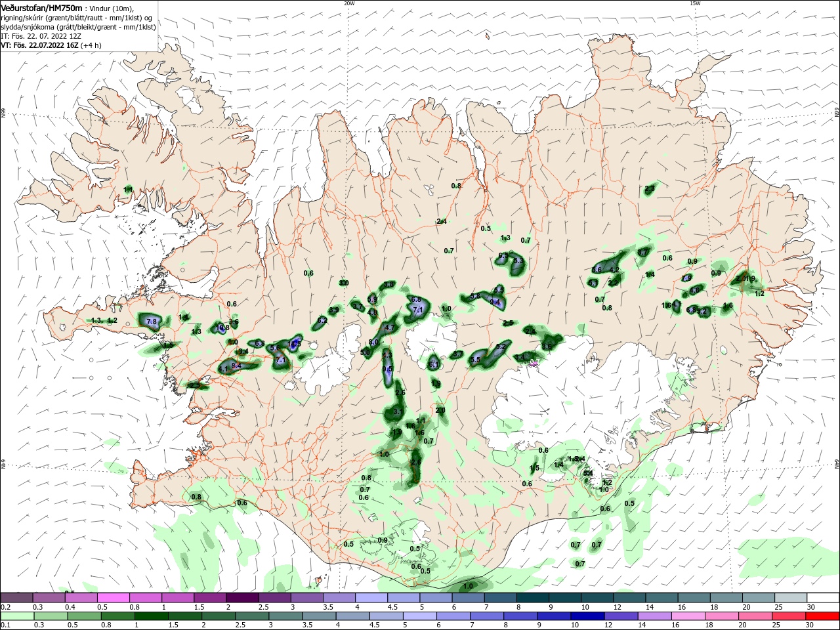The image size is (840, 630).
Task: Pick the pale green swatch between lower 0.1 and 0.3
Action: 17,616
